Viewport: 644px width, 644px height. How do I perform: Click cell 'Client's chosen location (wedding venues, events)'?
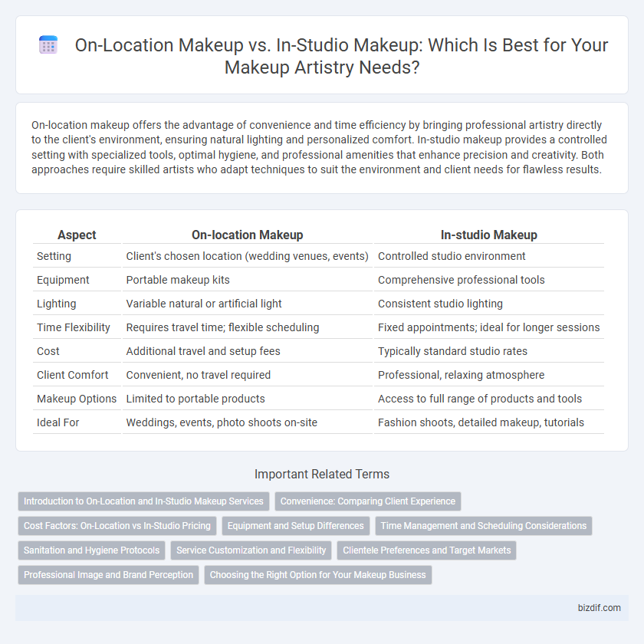[x=247, y=256]
